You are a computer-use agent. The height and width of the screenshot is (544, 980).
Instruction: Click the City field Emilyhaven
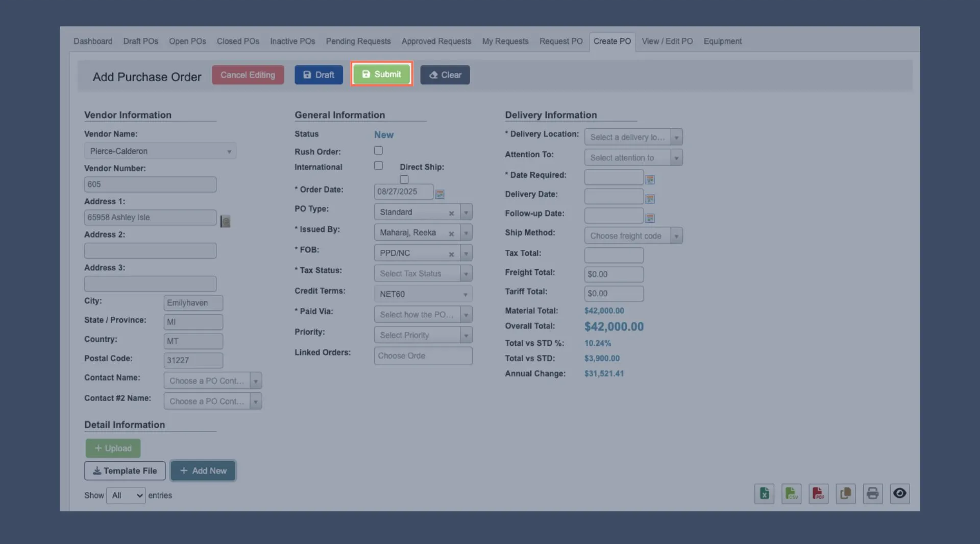pos(193,303)
